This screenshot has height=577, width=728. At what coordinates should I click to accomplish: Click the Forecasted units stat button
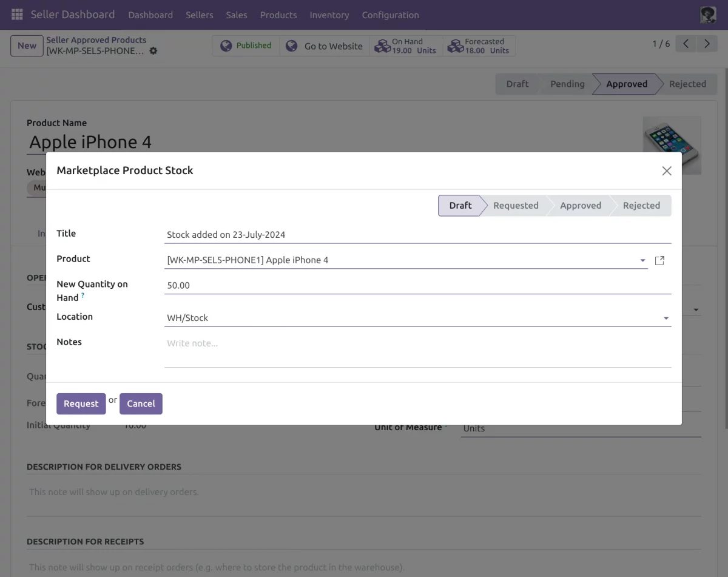[479, 46]
